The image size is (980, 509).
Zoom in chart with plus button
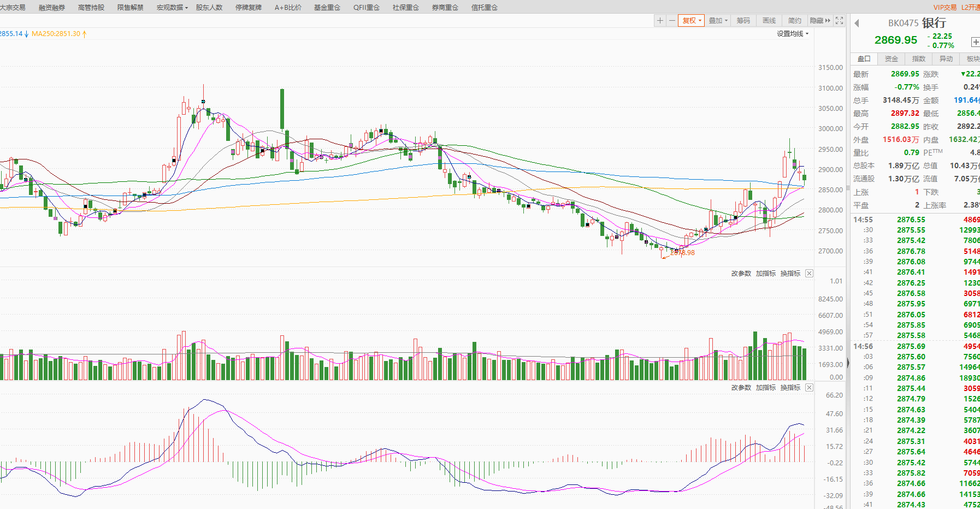[660, 21]
